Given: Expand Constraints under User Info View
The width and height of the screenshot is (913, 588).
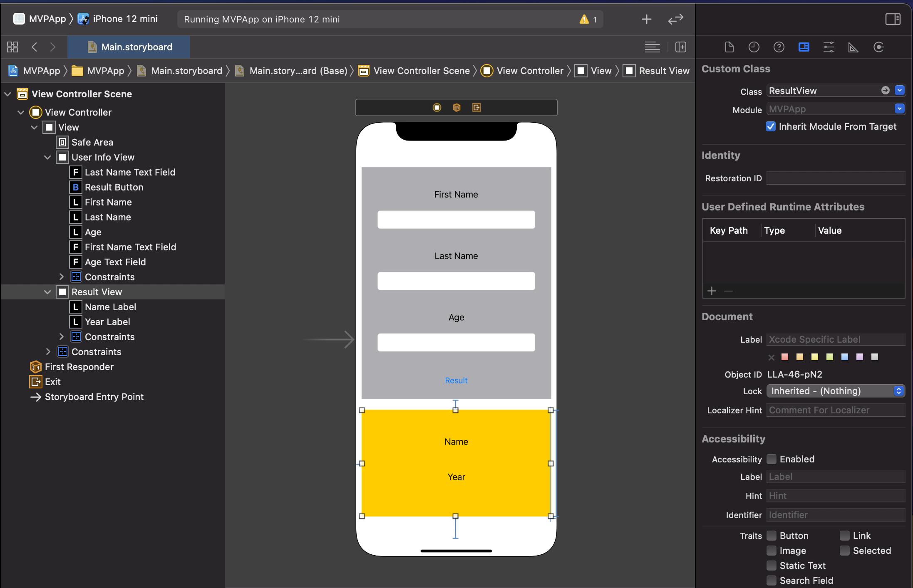Looking at the screenshot, I should pyautogui.click(x=62, y=277).
